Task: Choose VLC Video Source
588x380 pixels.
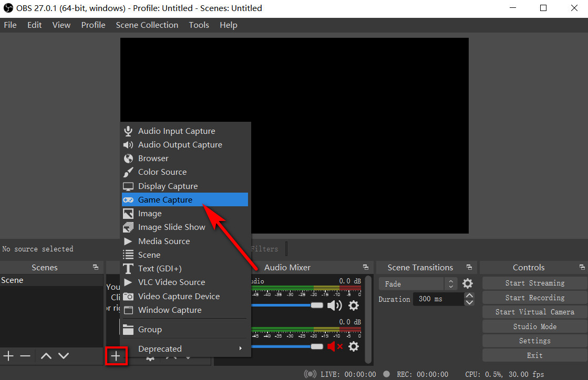Action: pyautogui.click(x=185, y=282)
